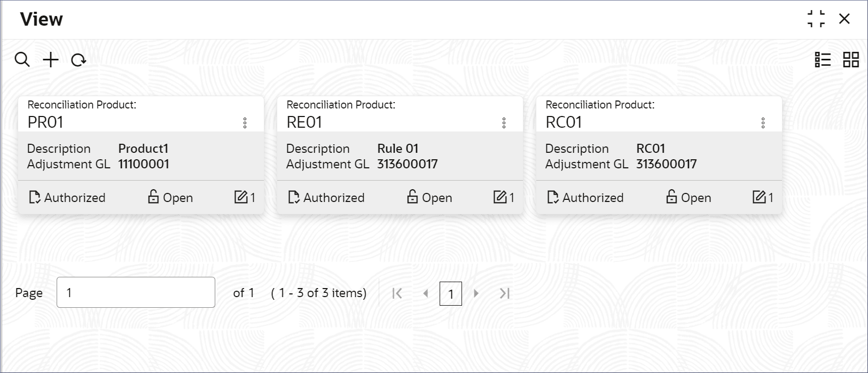
Task: Click the Authorized status icon on RC01
Action: pos(553,198)
